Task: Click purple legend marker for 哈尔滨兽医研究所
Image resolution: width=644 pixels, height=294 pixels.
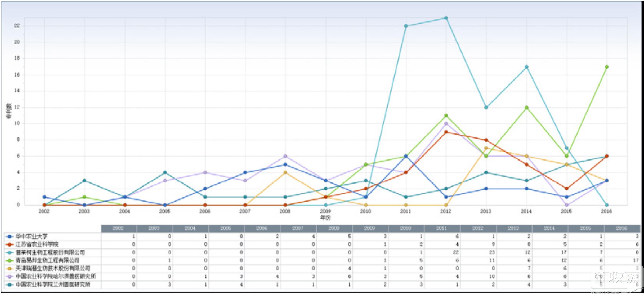Action: tap(10, 277)
